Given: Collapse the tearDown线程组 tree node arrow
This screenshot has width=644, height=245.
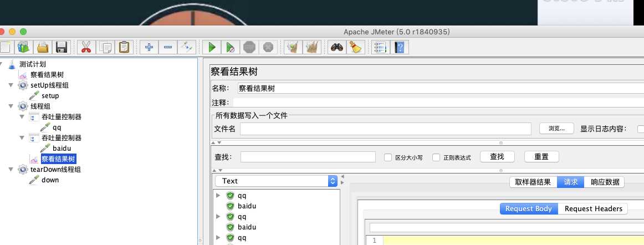Looking at the screenshot, I should (11, 170).
